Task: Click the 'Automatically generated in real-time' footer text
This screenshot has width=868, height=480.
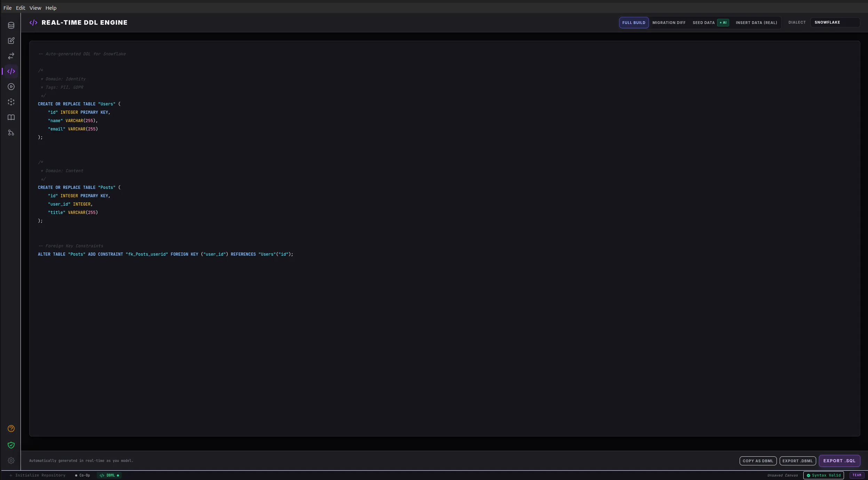Action: (81, 461)
